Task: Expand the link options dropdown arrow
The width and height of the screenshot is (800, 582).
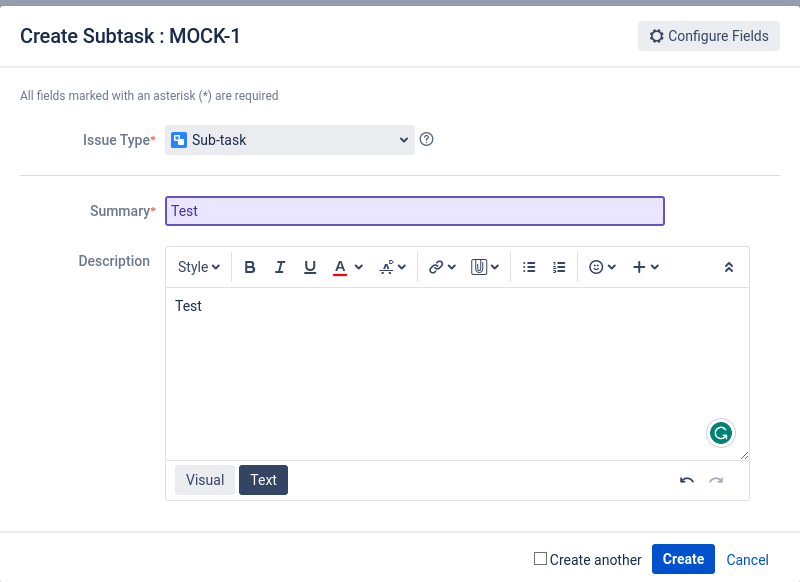Action: pyautogui.click(x=452, y=267)
